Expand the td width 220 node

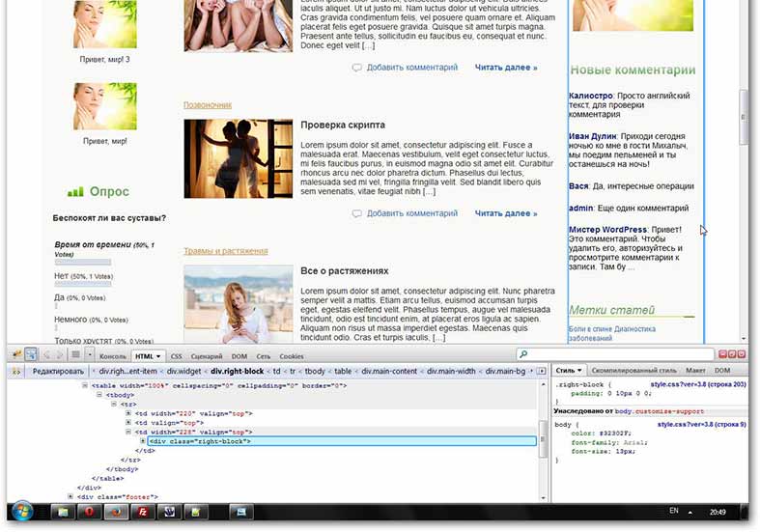(128, 413)
